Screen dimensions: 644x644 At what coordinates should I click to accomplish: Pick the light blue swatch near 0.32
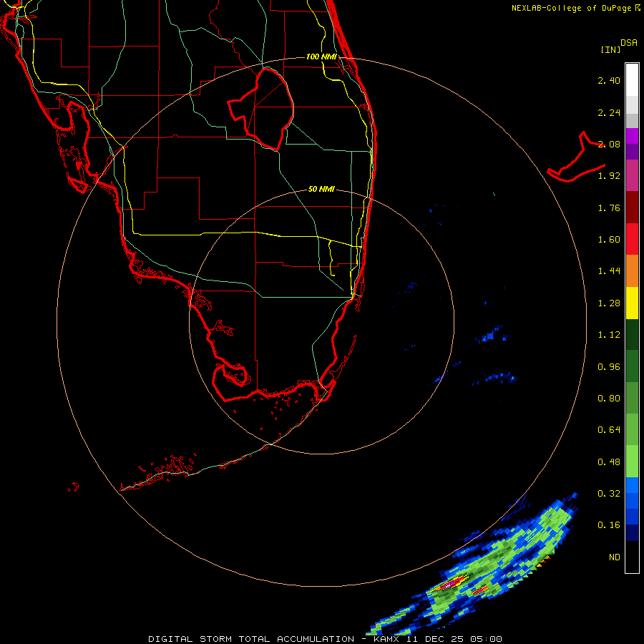(x=632, y=485)
